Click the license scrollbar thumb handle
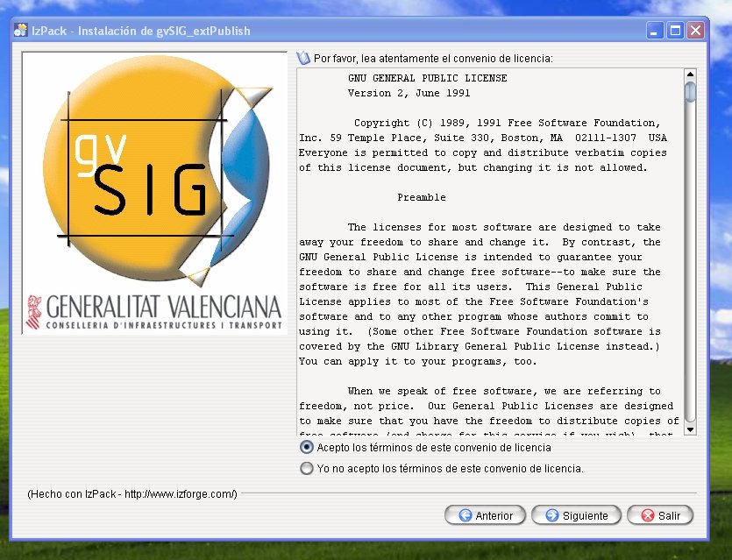This screenshot has width=732, height=560. [690, 92]
